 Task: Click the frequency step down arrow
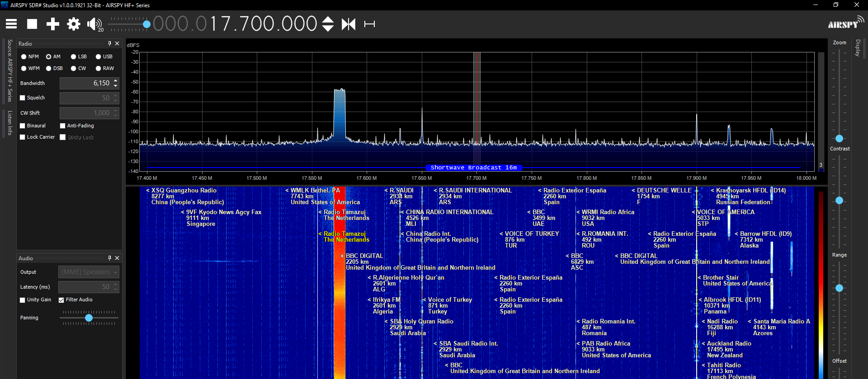pyautogui.click(x=328, y=28)
